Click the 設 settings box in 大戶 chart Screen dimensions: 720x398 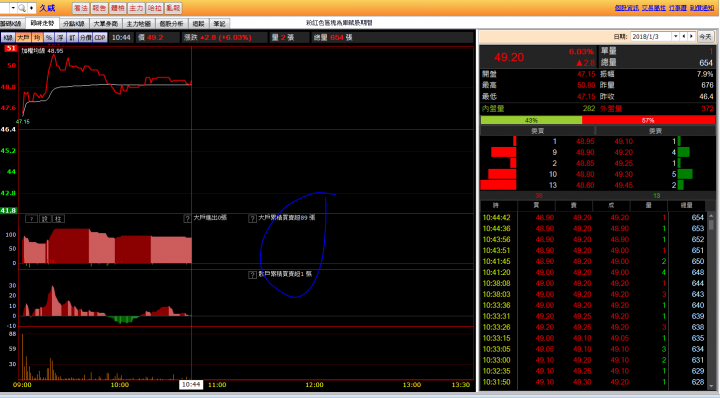coord(45,219)
